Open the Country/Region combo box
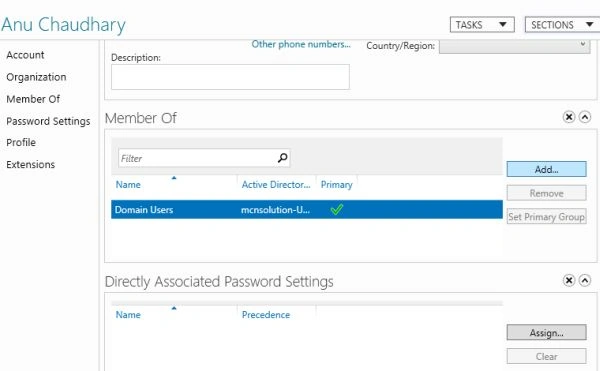 pos(514,46)
